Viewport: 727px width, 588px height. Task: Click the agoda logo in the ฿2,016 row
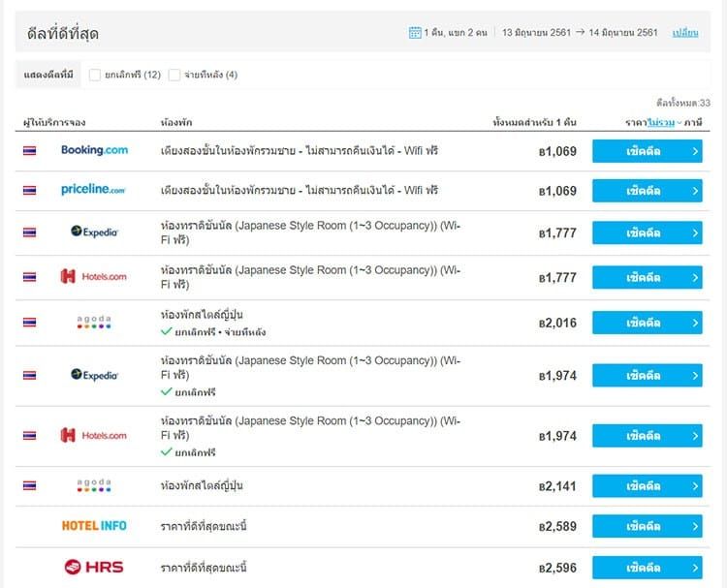click(x=94, y=322)
